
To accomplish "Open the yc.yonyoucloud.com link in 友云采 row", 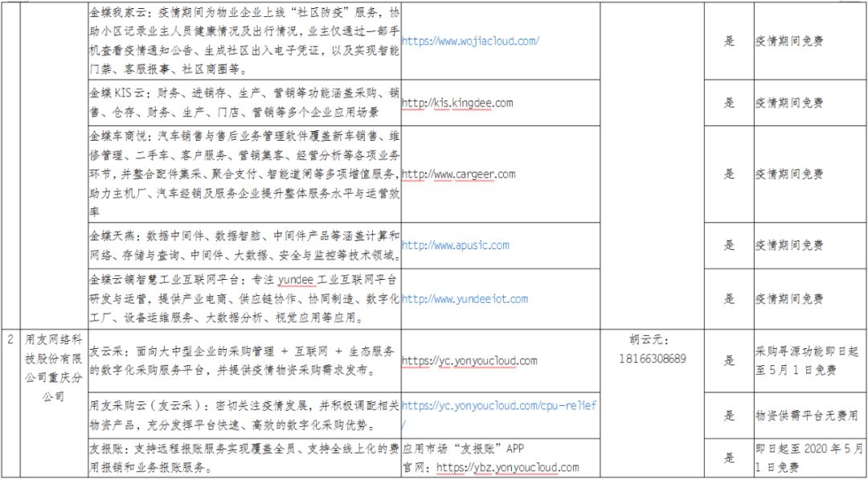I will pyautogui.click(x=469, y=361).
